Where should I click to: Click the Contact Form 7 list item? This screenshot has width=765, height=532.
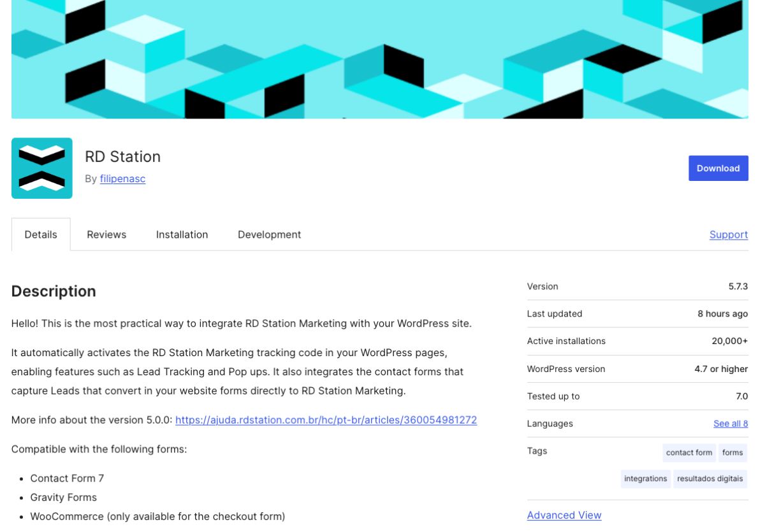tap(67, 478)
